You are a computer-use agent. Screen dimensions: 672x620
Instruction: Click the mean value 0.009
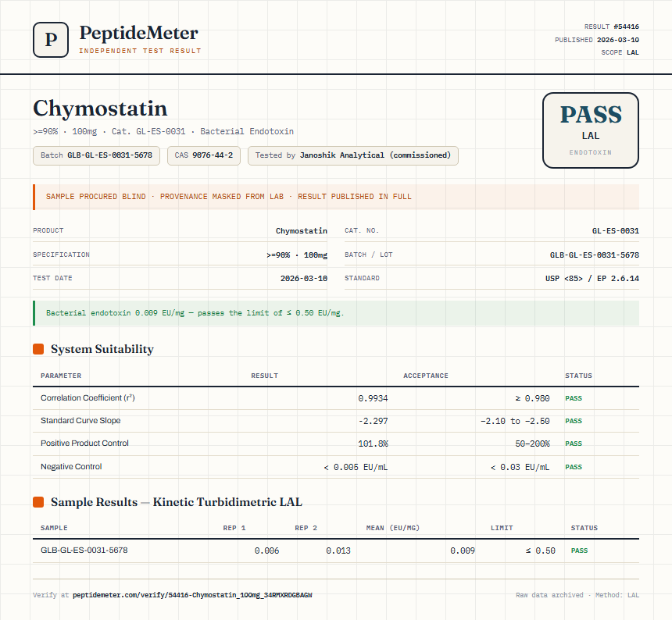(463, 551)
